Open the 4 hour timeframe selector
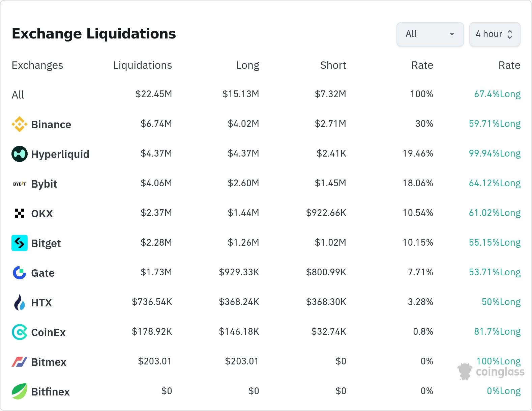The image size is (532, 411). [x=495, y=34]
